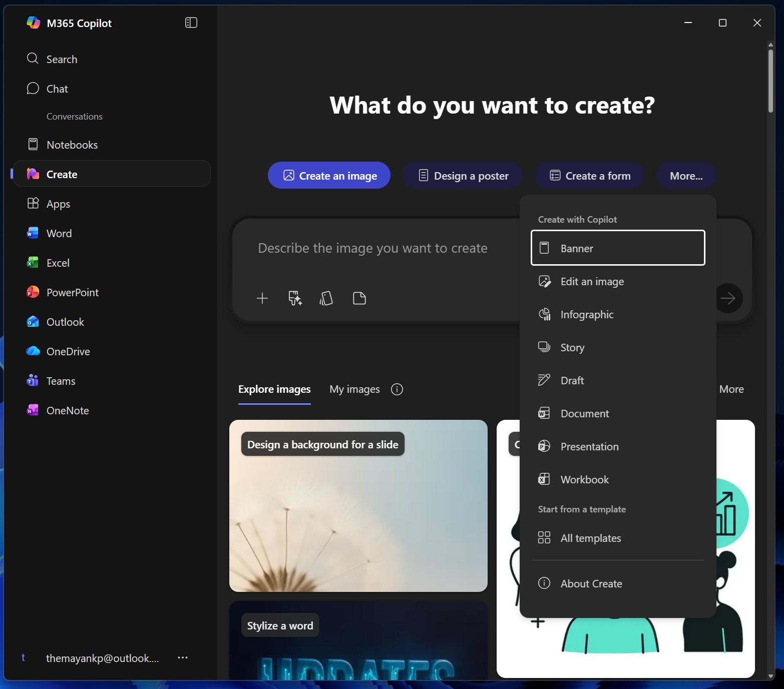Open Apps from the sidebar
The image size is (784, 689).
(x=58, y=204)
